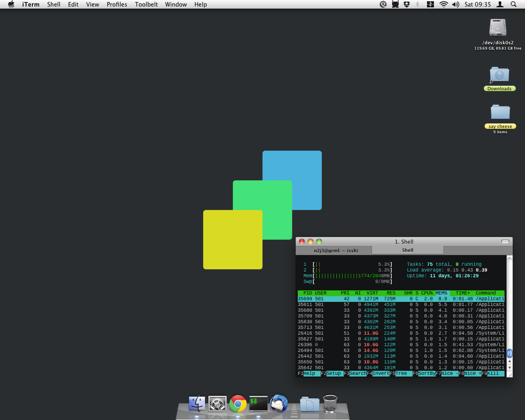Open the iTerm application menu
The height and width of the screenshot is (420, 525).
31,4
